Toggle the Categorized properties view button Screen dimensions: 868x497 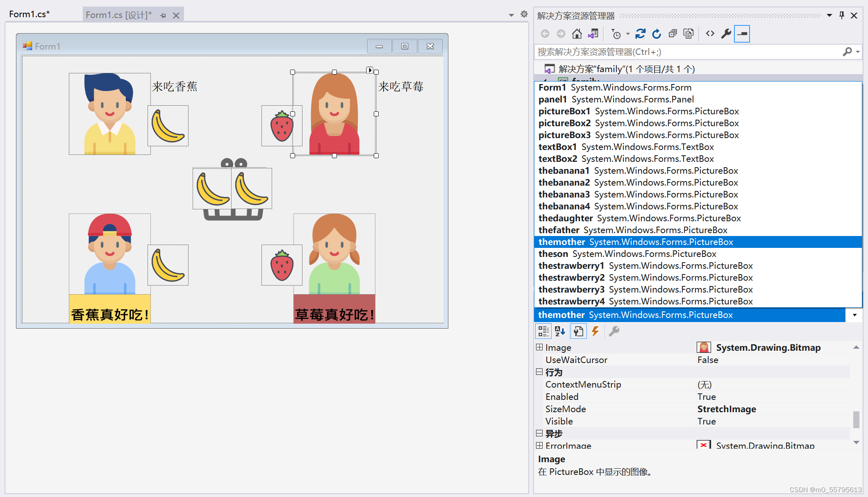[543, 331]
